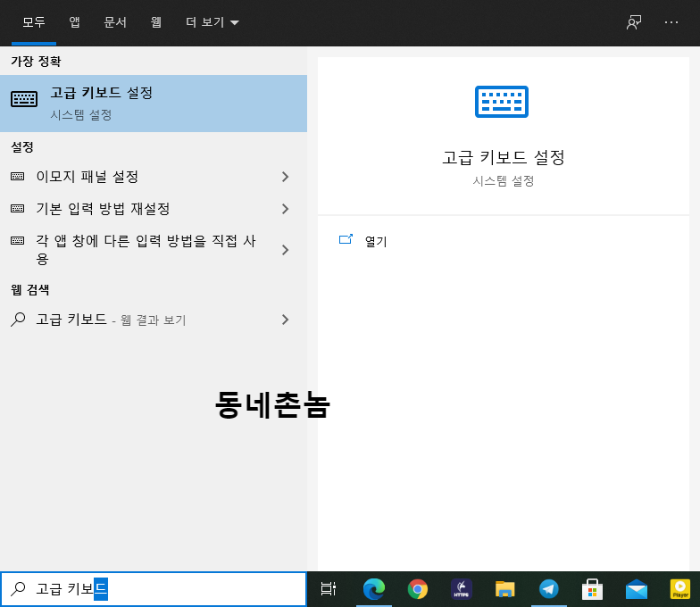The height and width of the screenshot is (607, 700).
Task: Click large blue keyboard icon in preview
Action: coord(502,102)
